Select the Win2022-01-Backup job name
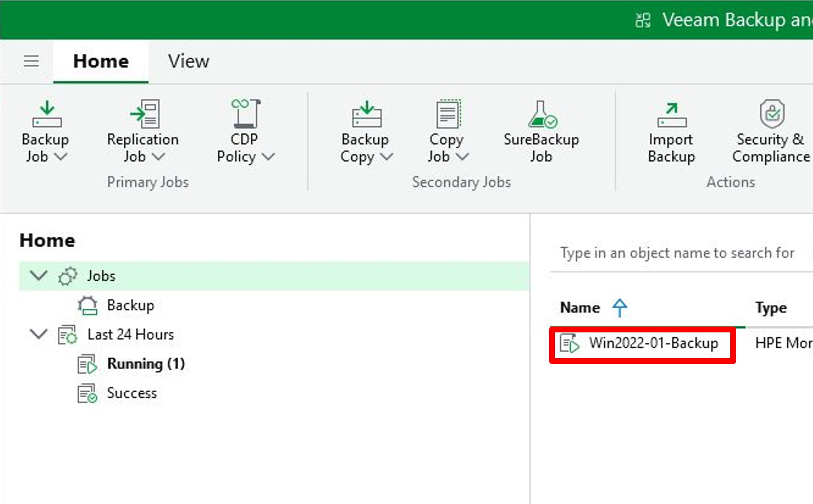 click(654, 343)
